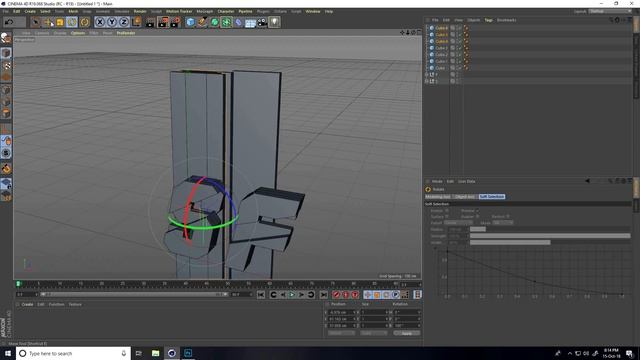This screenshot has height=360, width=640.
Task: Click Make Editable icon in left palette
Action: coord(6,38)
